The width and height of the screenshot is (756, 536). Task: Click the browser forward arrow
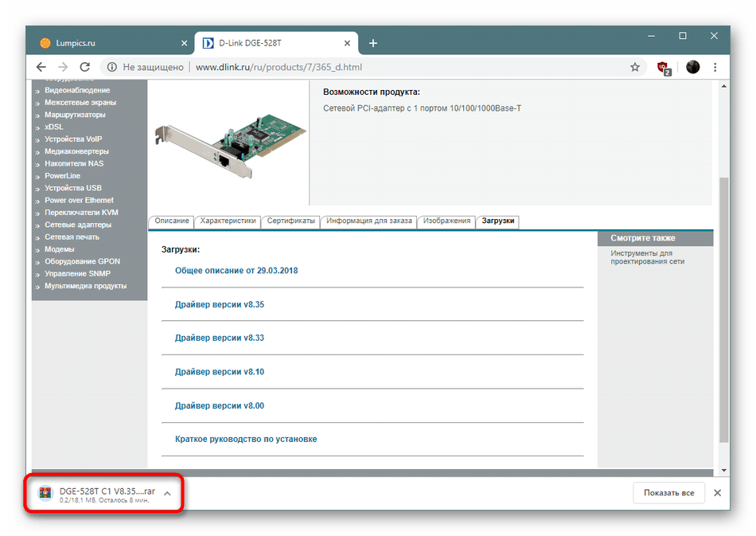[63, 67]
